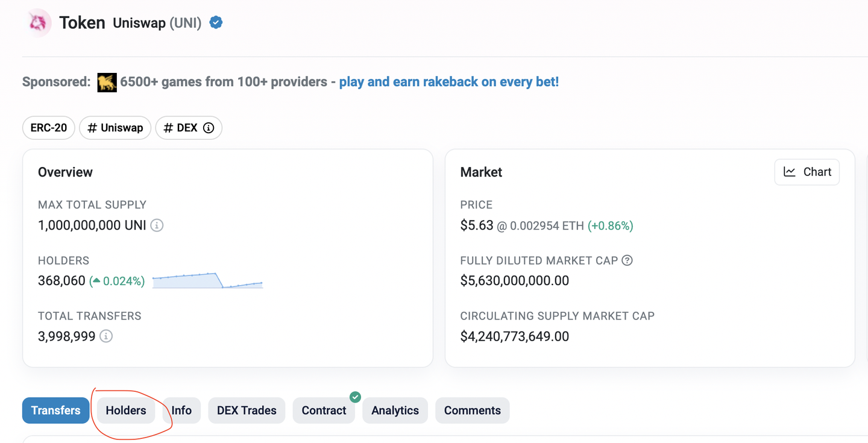Show the Comments tab
Image resolution: width=868 pixels, height=443 pixels.
472,410
